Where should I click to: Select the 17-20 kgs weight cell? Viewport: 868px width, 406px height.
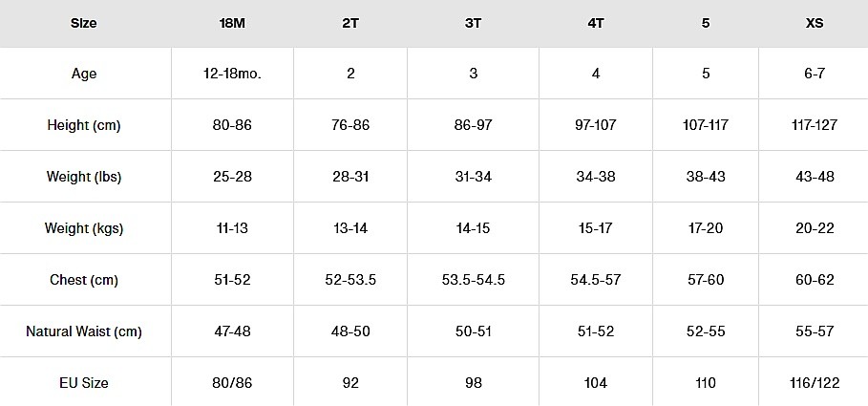click(705, 228)
